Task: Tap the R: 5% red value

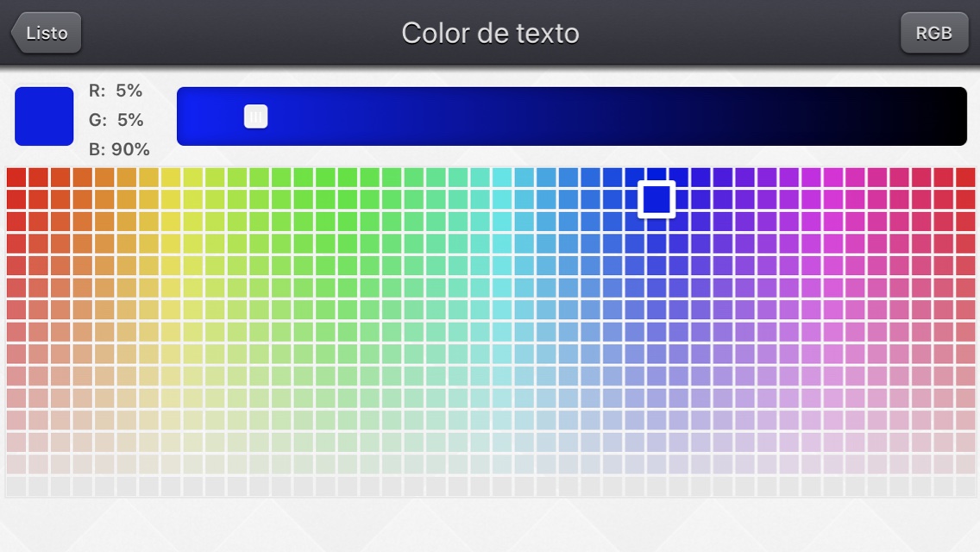Action: [x=116, y=91]
